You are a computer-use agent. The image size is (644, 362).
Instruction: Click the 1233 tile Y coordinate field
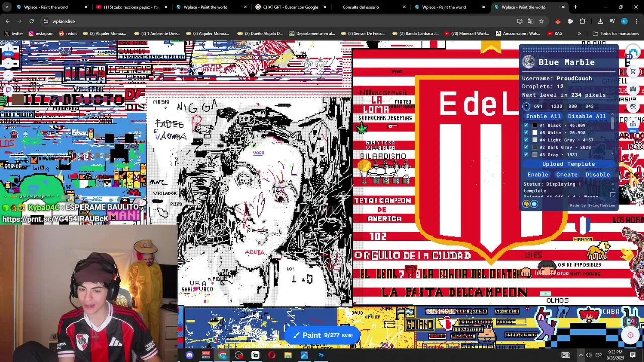(556, 106)
